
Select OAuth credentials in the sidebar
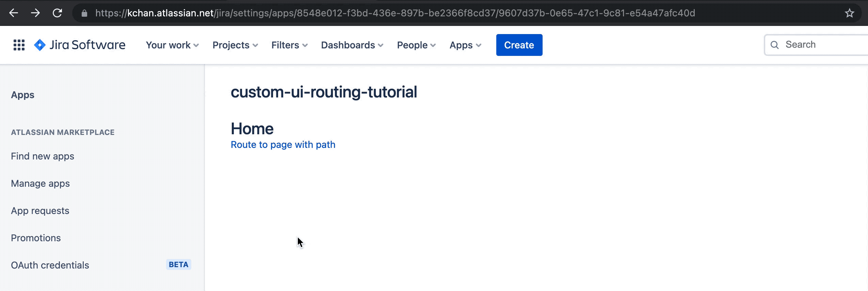click(x=50, y=265)
